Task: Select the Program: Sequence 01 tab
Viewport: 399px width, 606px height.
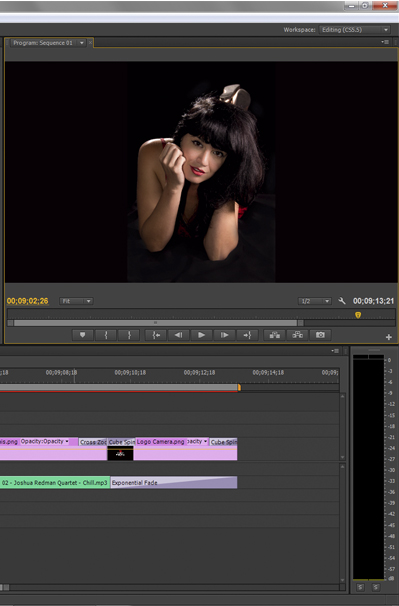Action: click(x=43, y=43)
